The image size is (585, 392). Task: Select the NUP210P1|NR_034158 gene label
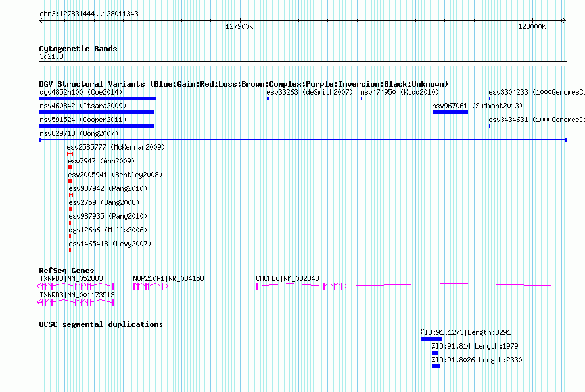tap(168, 278)
